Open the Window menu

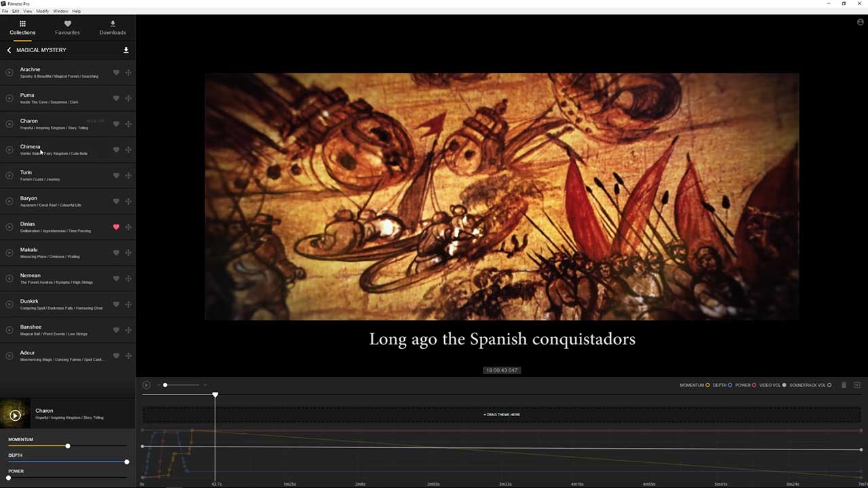pos(60,11)
